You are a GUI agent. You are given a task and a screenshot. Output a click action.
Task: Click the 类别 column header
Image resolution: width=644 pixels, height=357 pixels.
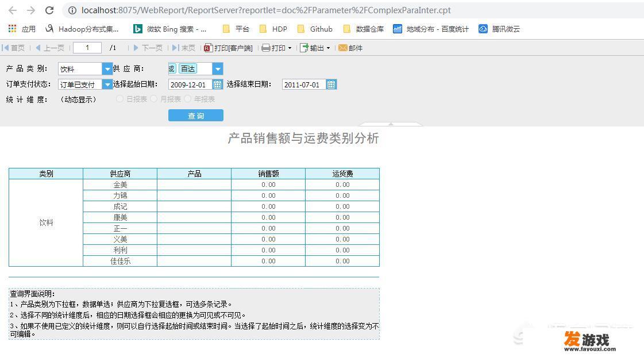pos(46,174)
